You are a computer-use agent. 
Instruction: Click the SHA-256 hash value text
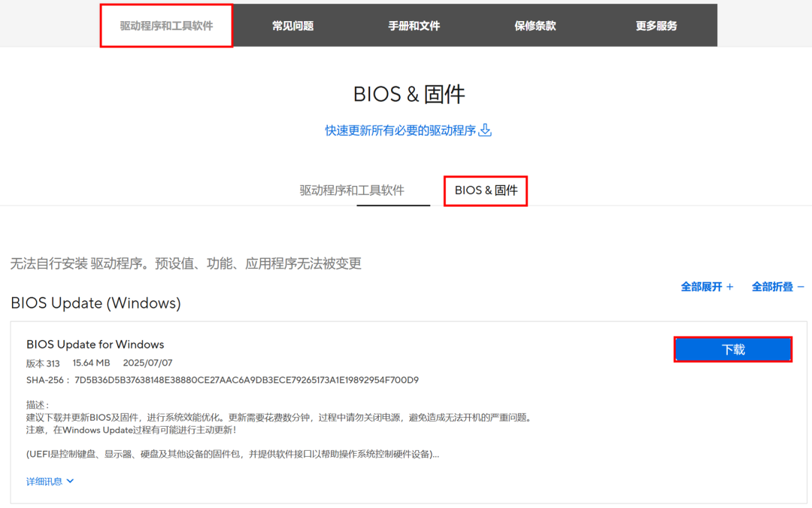click(x=247, y=380)
